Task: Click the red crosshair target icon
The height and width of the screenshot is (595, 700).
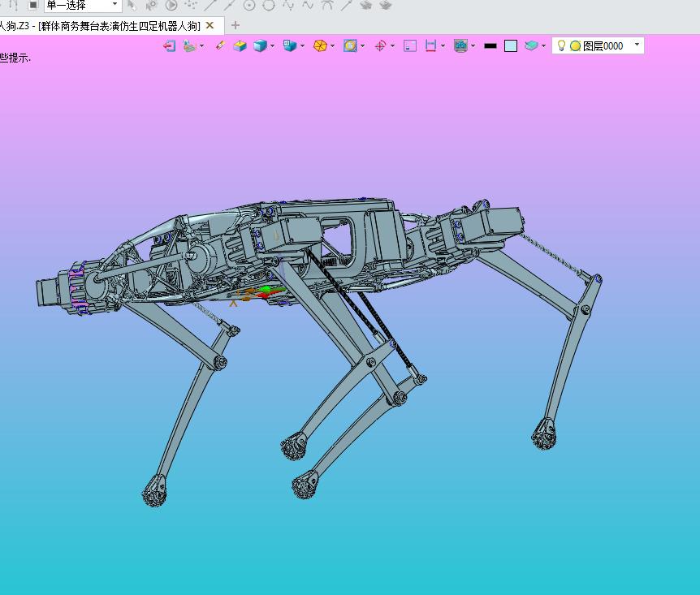Action: [380, 45]
